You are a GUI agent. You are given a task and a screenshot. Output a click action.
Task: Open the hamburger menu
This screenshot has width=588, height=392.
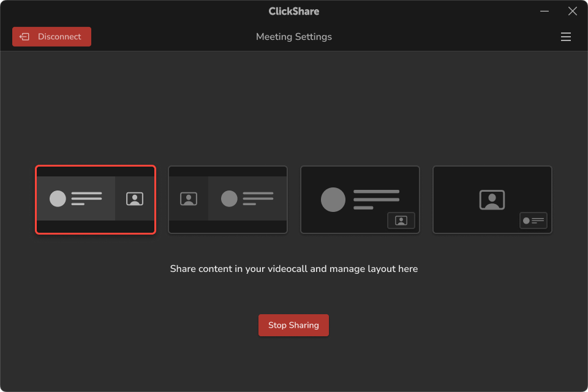coord(565,37)
